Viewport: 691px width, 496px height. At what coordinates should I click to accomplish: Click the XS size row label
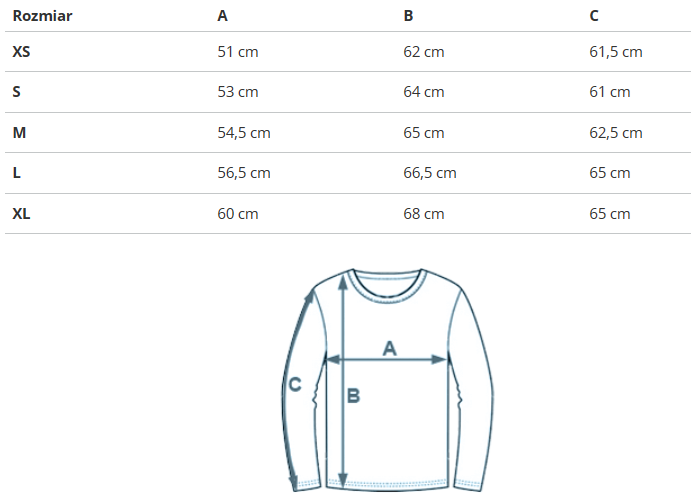point(21,52)
